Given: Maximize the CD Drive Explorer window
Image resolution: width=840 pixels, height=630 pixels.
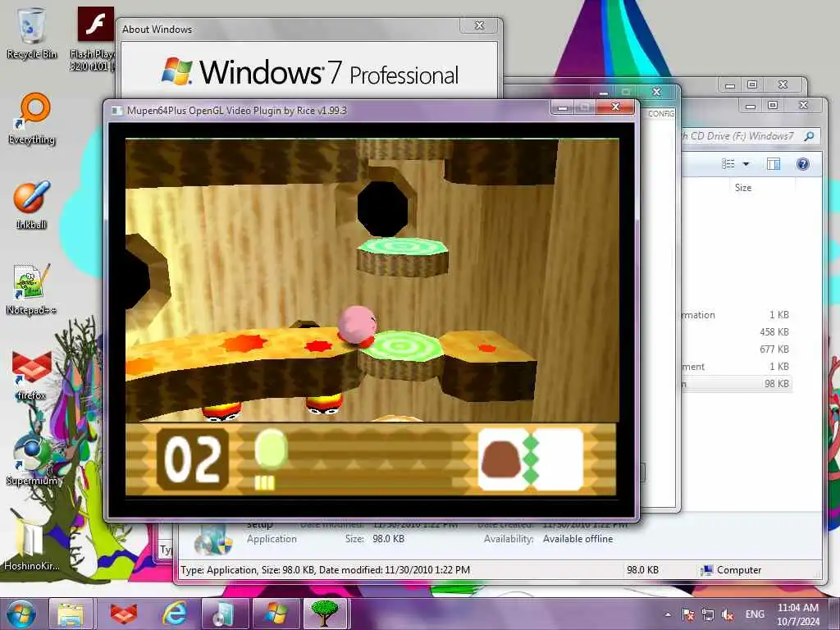Looking at the screenshot, I should click(x=773, y=106).
